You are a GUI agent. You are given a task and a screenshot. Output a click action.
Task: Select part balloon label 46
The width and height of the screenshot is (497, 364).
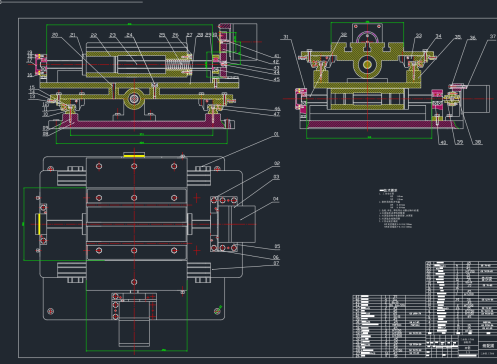click(x=277, y=109)
